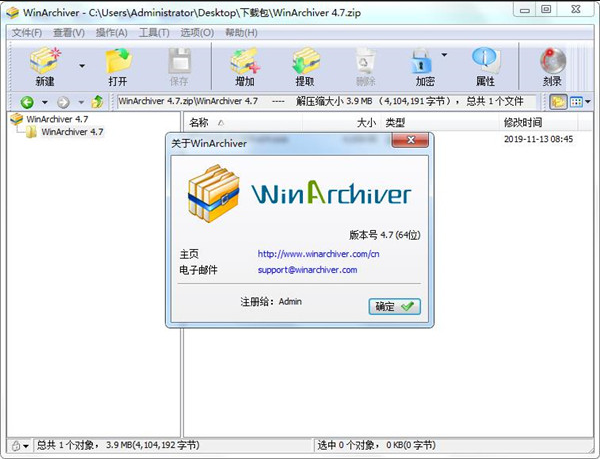Open the 帮助(H) menu
This screenshot has height=459, width=600.
coord(241,33)
